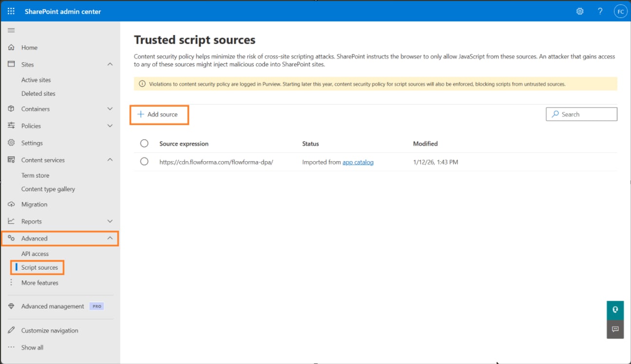Click Add source label
The height and width of the screenshot is (364, 631).
[x=163, y=114]
